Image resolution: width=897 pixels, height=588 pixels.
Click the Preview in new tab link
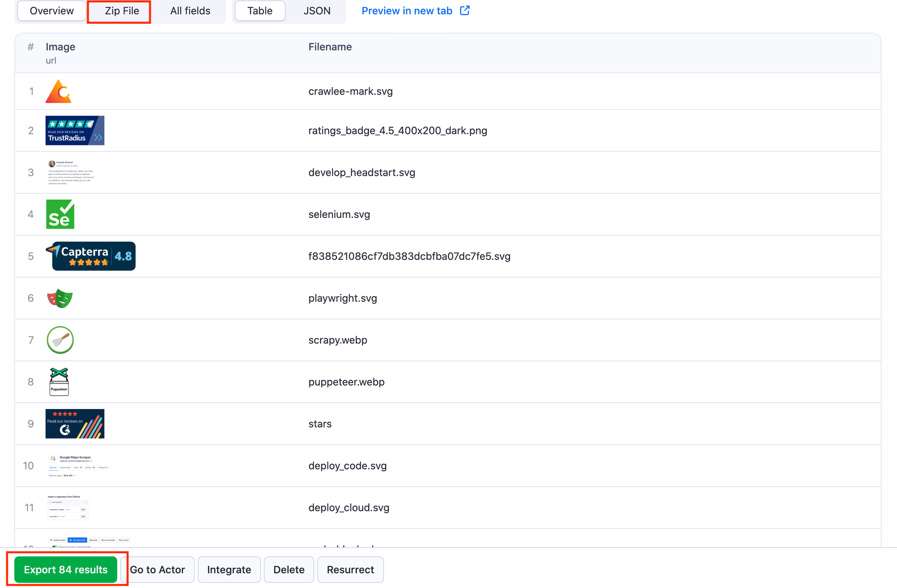417,10
